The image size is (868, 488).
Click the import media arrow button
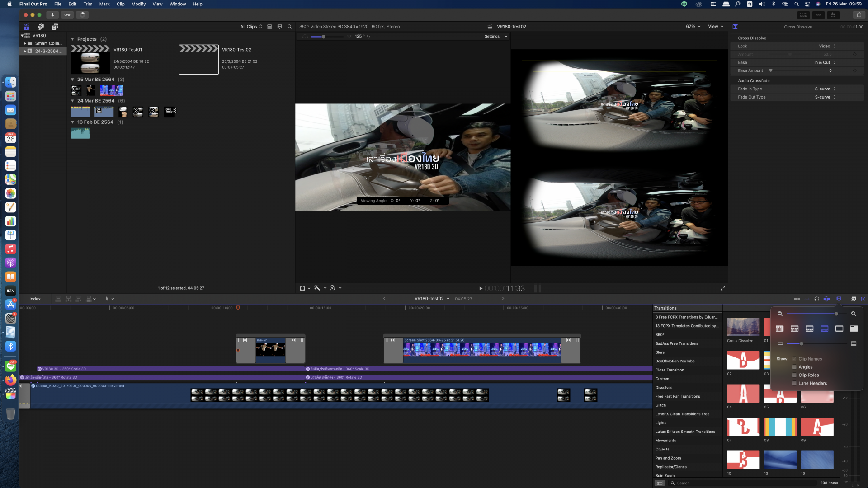52,14
